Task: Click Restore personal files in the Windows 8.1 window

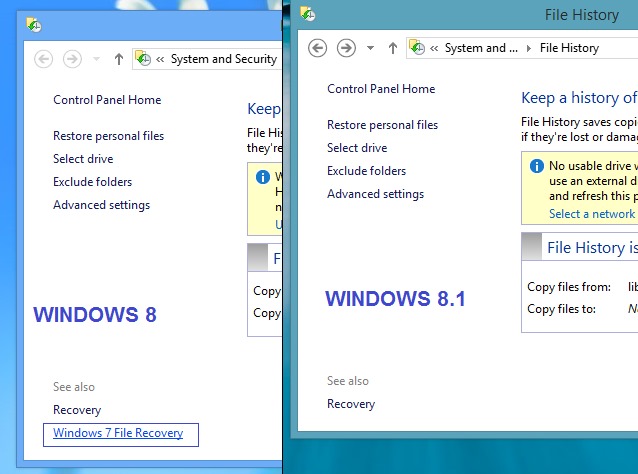Action: pyautogui.click(x=382, y=125)
